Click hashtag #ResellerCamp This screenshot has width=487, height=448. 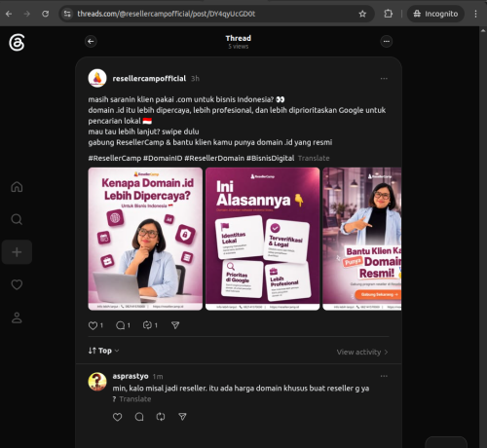115,158
